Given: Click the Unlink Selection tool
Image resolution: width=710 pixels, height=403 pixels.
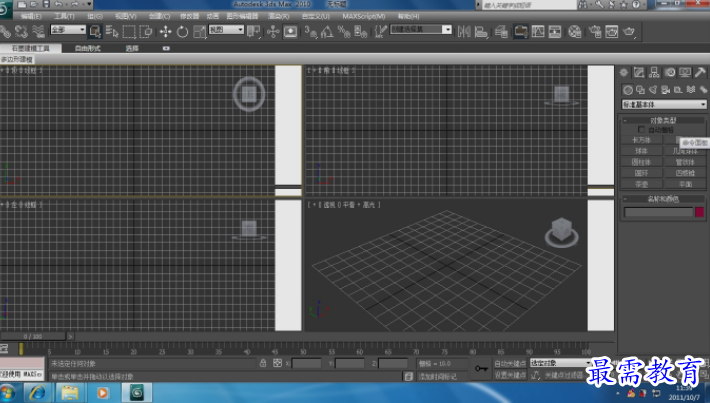Looking at the screenshot, I should (x=21, y=31).
